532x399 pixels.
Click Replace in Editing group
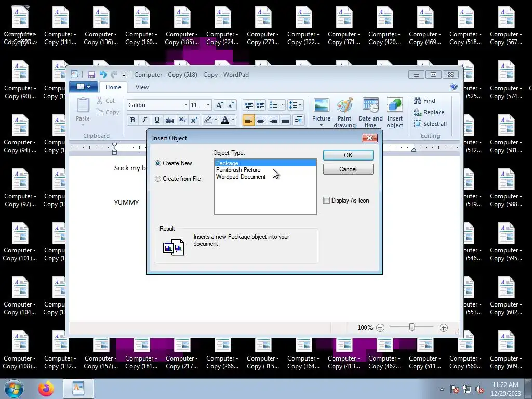click(x=429, y=112)
